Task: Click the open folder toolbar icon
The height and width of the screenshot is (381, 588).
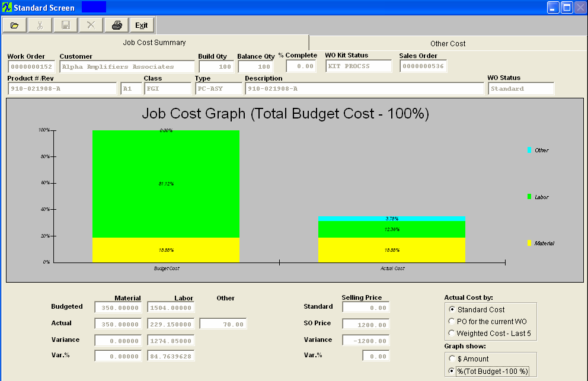Action: point(15,25)
